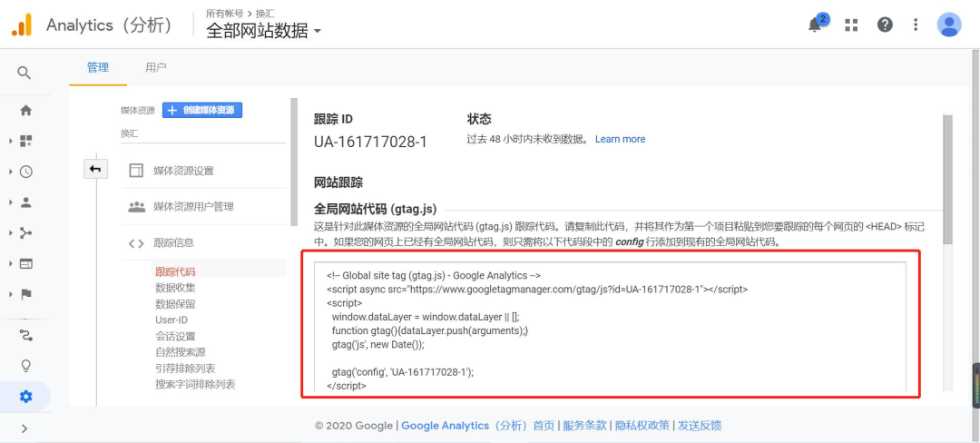
Task: Click the main content vertical scrollbar
Action: tap(947, 180)
